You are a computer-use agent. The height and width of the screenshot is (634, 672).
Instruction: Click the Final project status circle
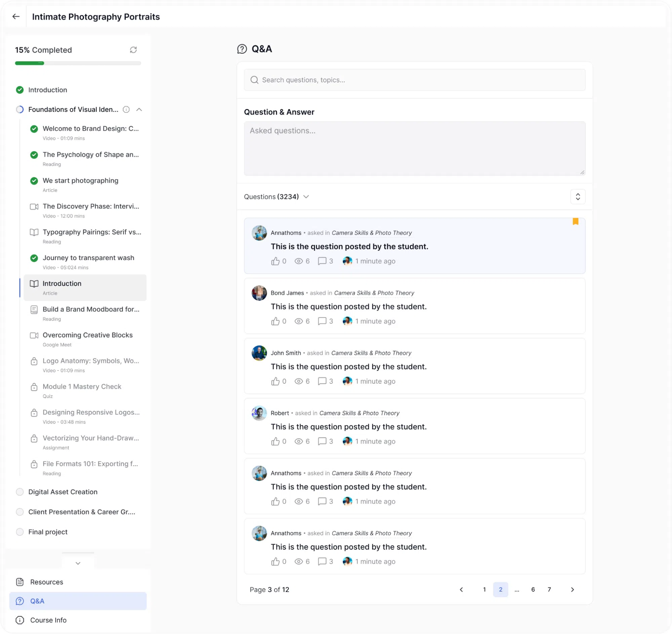20,532
